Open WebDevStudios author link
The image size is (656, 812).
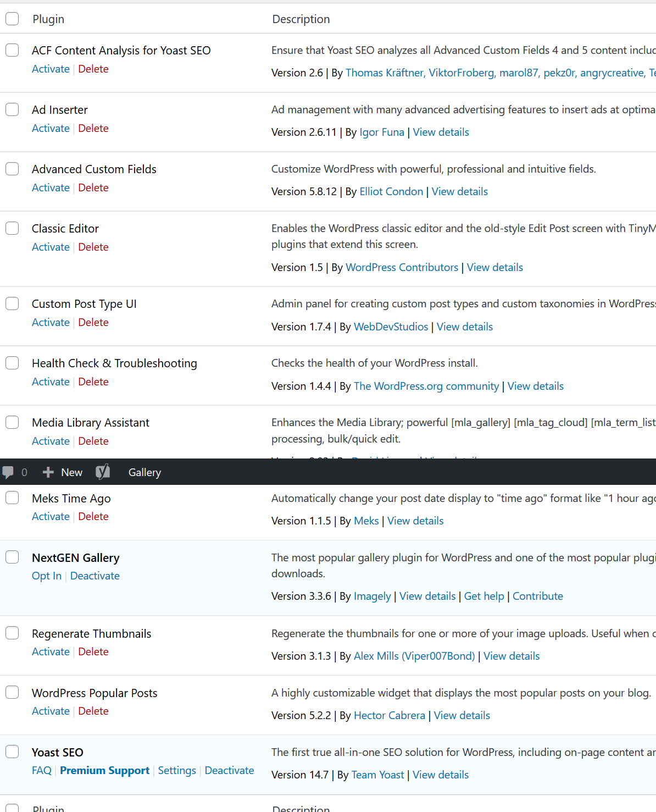(391, 327)
